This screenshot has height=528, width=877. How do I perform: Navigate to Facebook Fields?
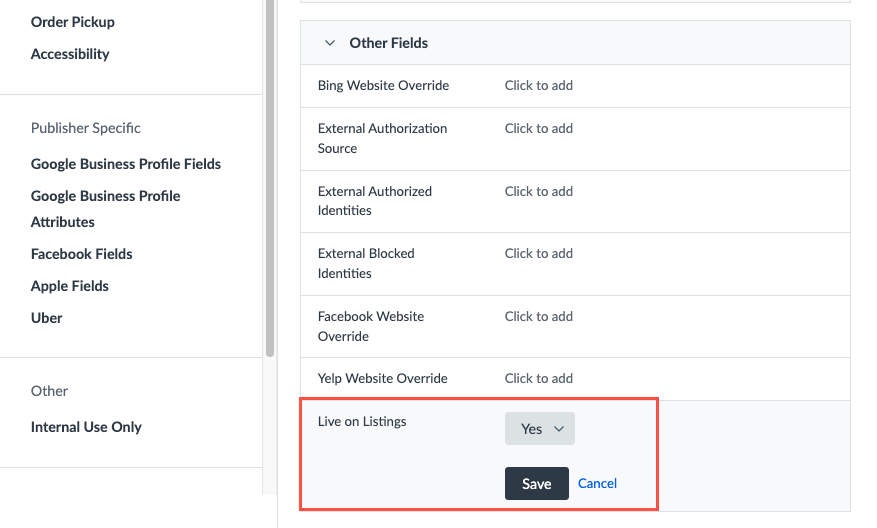[x=82, y=254]
